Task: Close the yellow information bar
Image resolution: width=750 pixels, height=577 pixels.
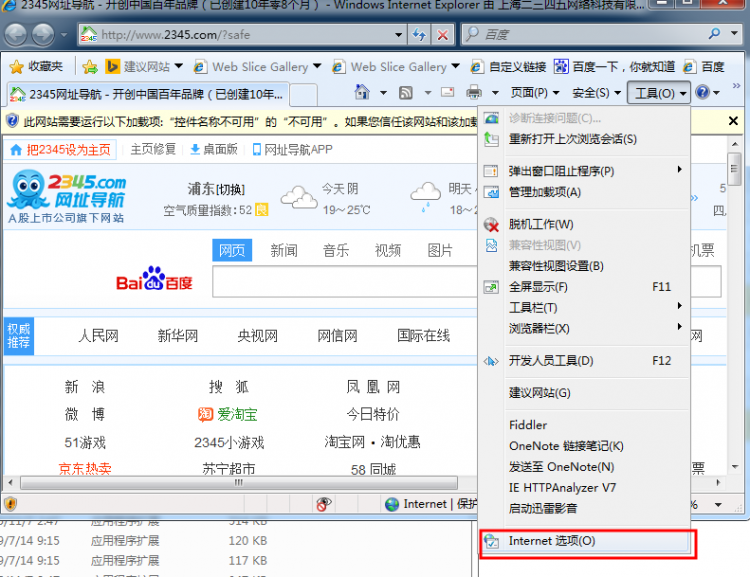Action: click(733, 121)
